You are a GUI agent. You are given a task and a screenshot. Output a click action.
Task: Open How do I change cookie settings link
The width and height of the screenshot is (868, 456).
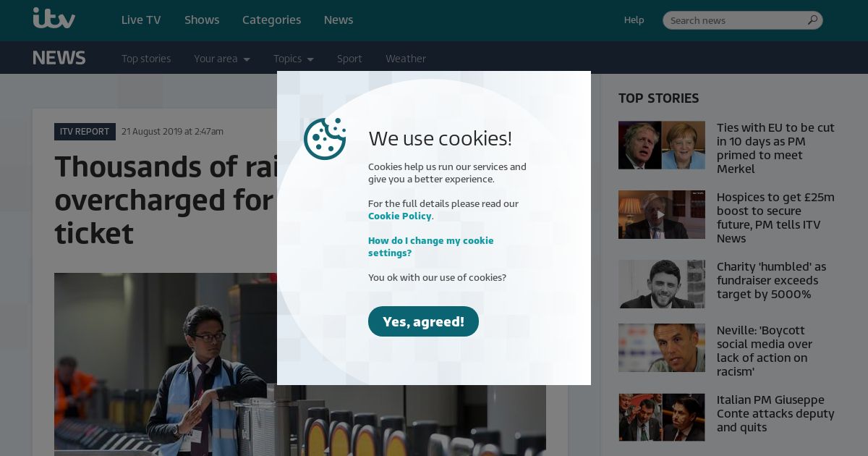[431, 247]
